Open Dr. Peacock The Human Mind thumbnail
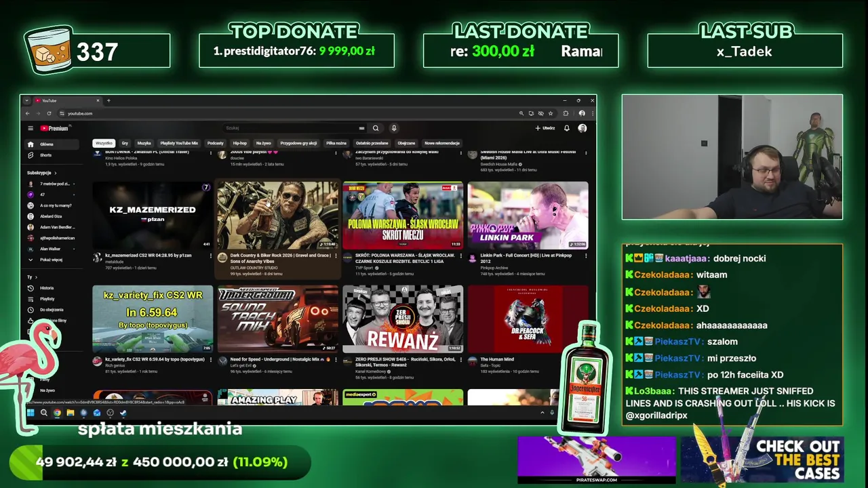Screen dimensions: 868x488 (528, 319)
